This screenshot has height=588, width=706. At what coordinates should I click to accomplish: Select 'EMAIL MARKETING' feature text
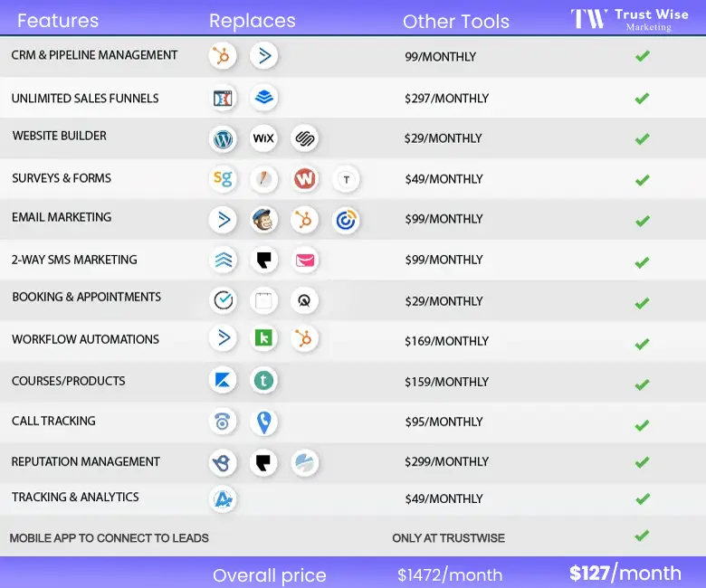(62, 217)
